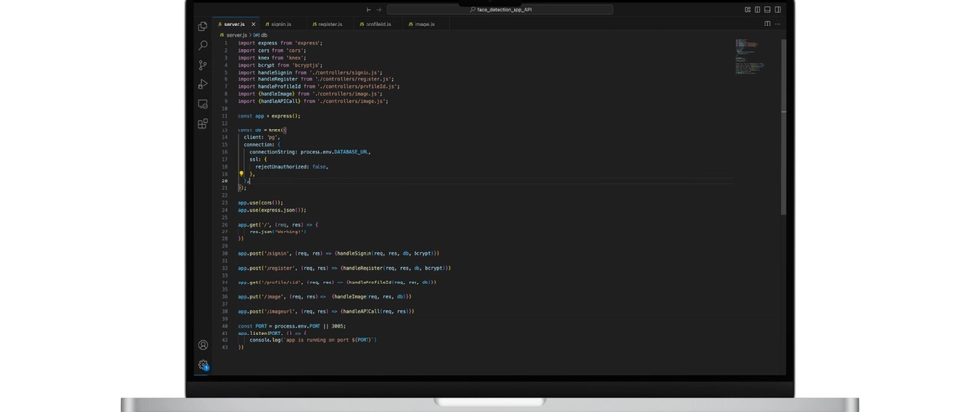Click the 'client: 'pg'' line
The width and height of the screenshot is (980, 412).
262,137
